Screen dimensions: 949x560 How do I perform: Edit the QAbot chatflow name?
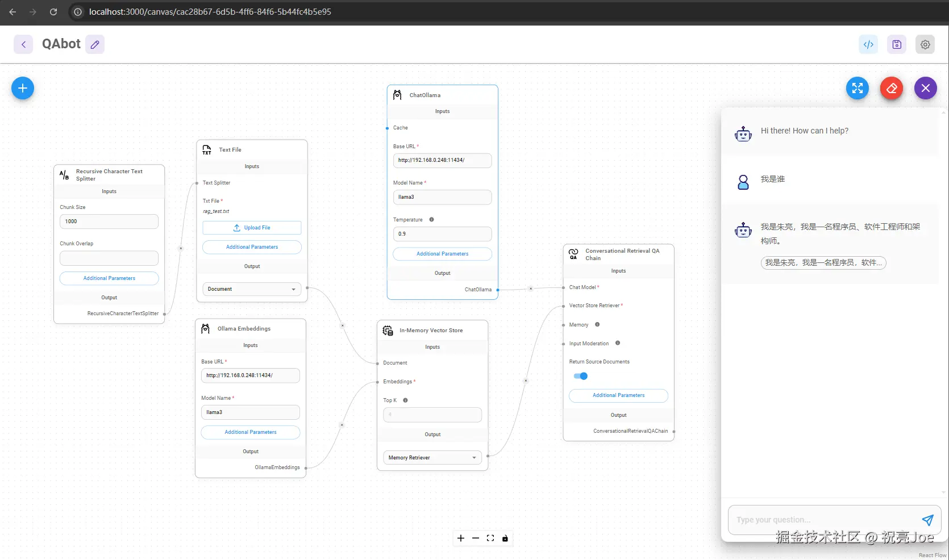[95, 44]
